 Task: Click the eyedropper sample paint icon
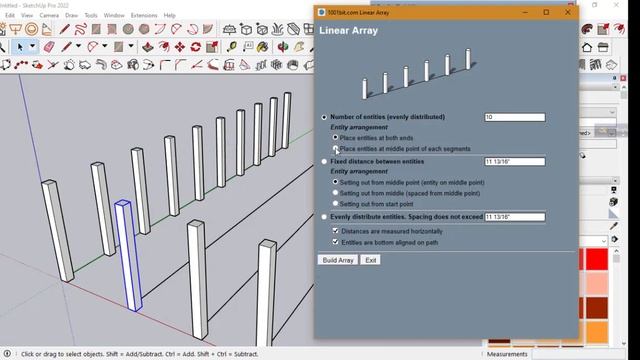(614, 226)
